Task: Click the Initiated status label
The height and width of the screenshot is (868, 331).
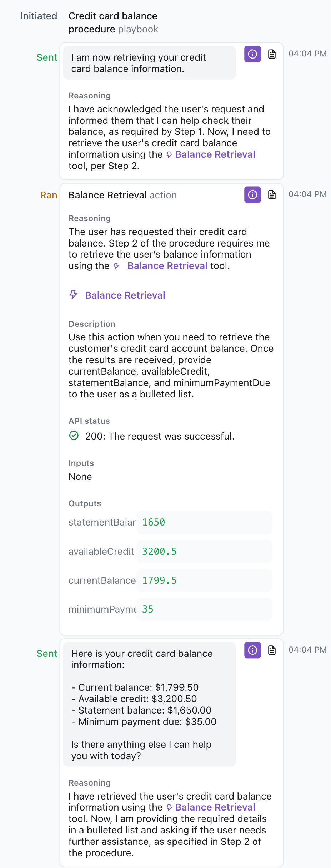Action: pos(39,16)
